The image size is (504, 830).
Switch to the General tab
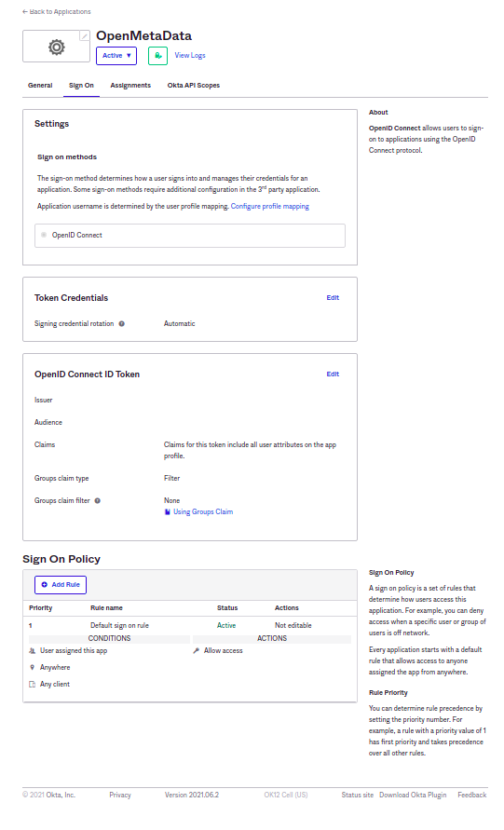[40, 85]
